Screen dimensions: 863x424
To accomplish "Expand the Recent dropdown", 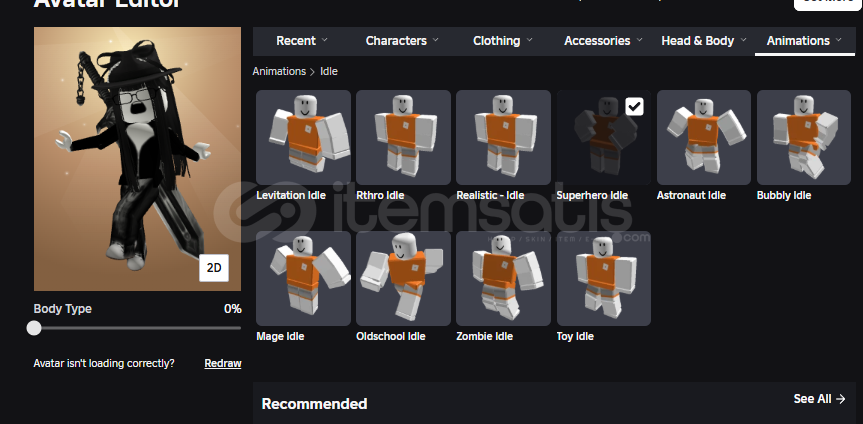I will tap(302, 41).
